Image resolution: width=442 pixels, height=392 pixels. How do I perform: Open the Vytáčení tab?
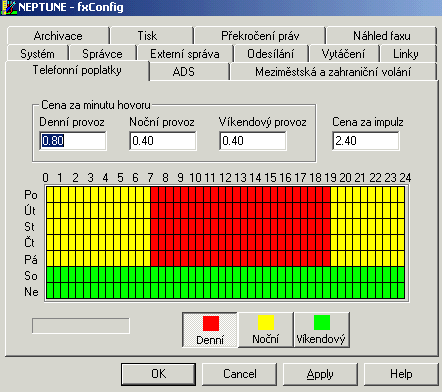pos(343,54)
